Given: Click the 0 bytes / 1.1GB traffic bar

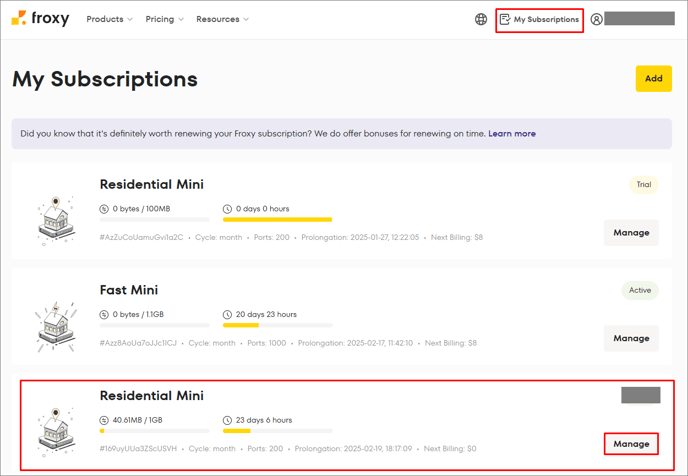Looking at the screenshot, I should pos(154,325).
